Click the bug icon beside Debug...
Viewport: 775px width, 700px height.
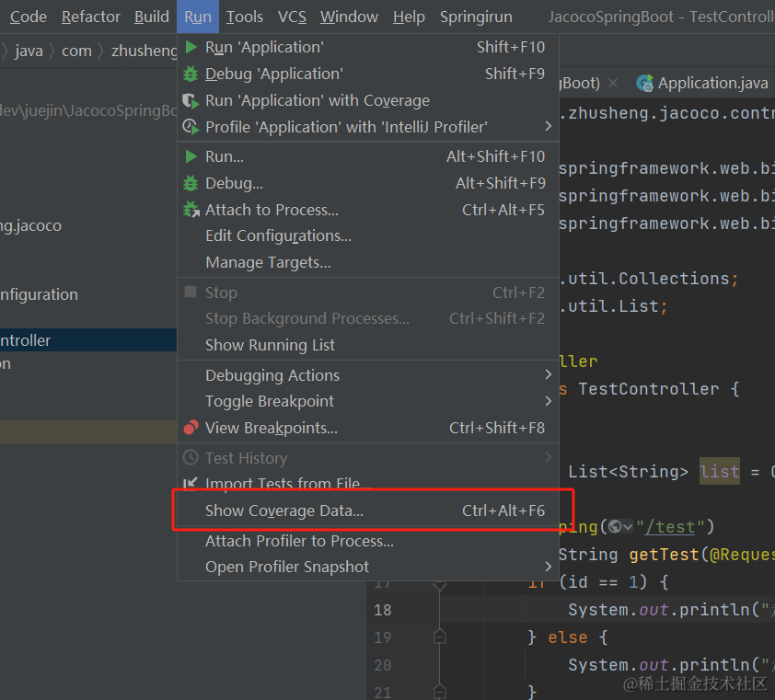tap(191, 184)
